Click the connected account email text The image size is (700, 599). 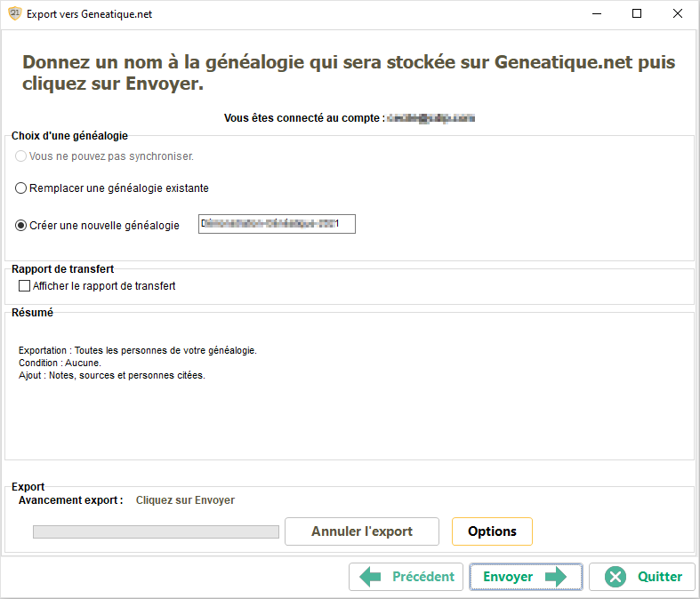click(430, 118)
